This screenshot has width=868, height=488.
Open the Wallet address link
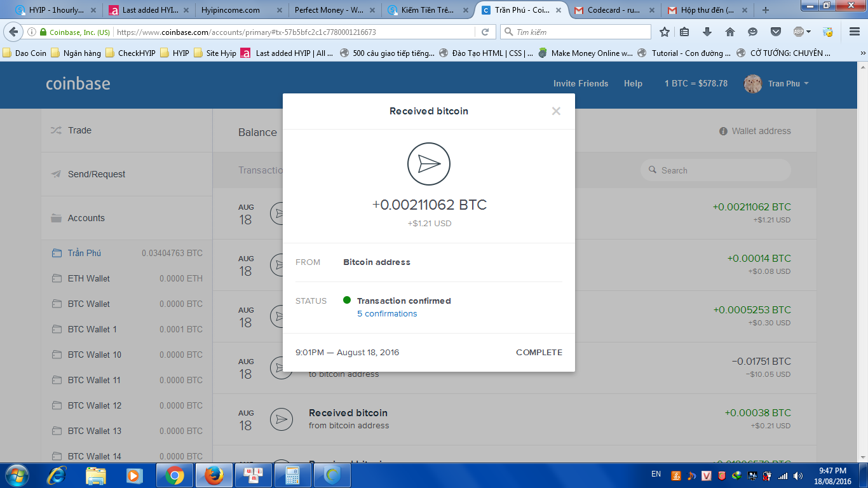pyautogui.click(x=755, y=131)
